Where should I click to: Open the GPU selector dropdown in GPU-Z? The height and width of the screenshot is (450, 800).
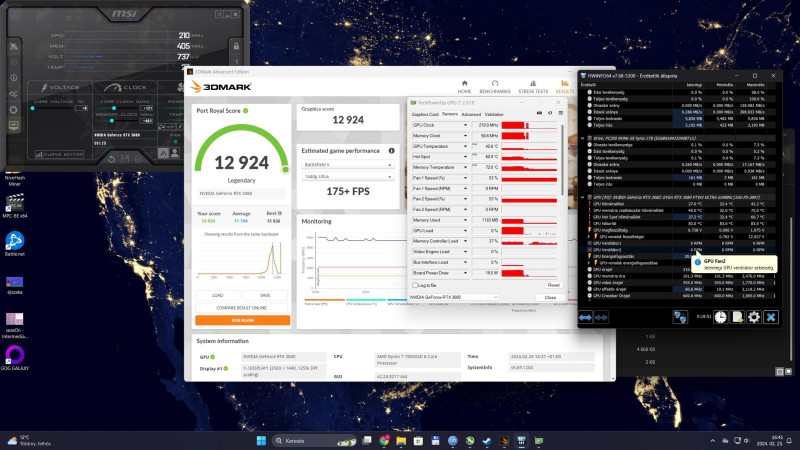coord(454,297)
